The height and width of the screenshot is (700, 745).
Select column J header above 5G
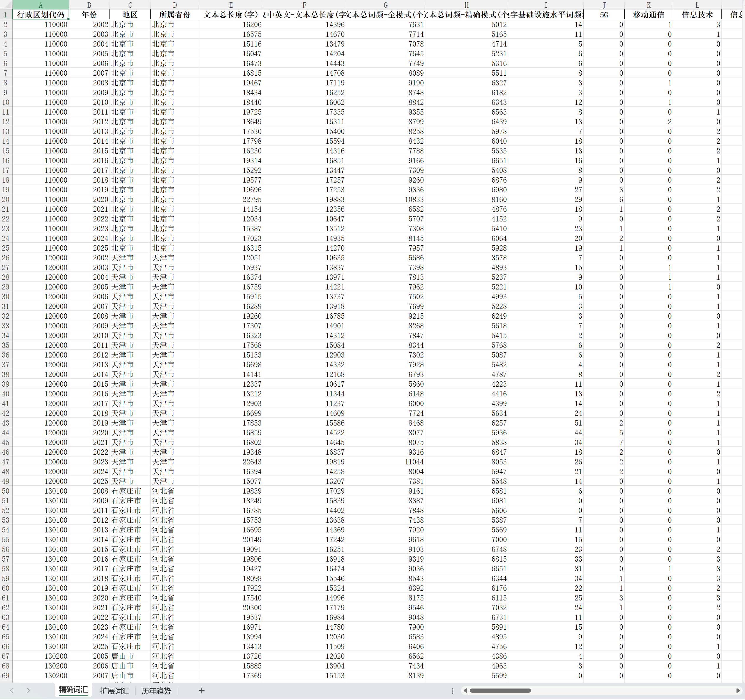[604, 5]
